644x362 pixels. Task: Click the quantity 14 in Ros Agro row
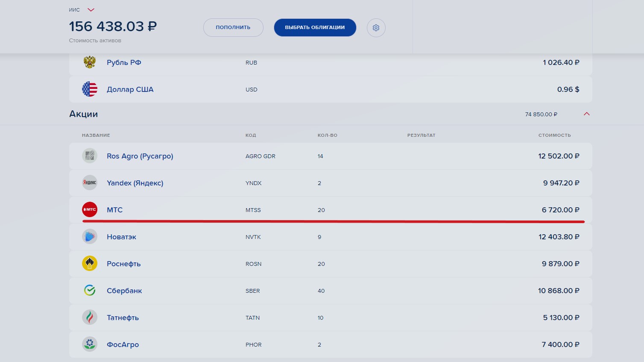point(320,156)
